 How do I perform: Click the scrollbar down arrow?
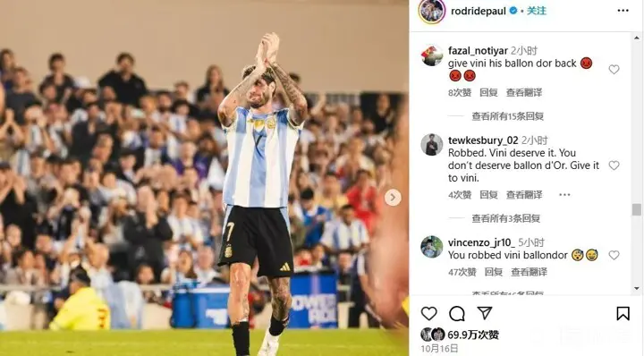pyautogui.click(x=637, y=289)
